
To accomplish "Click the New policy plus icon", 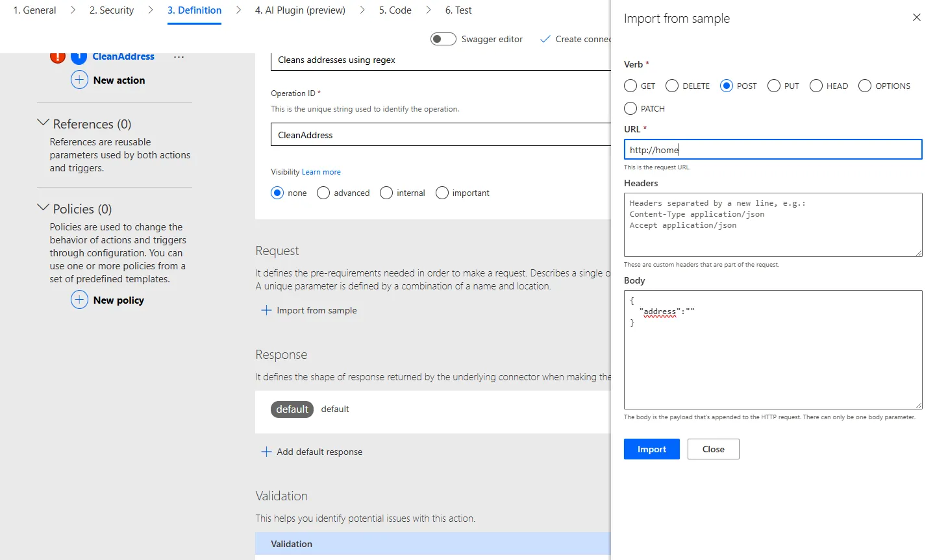I will [79, 300].
